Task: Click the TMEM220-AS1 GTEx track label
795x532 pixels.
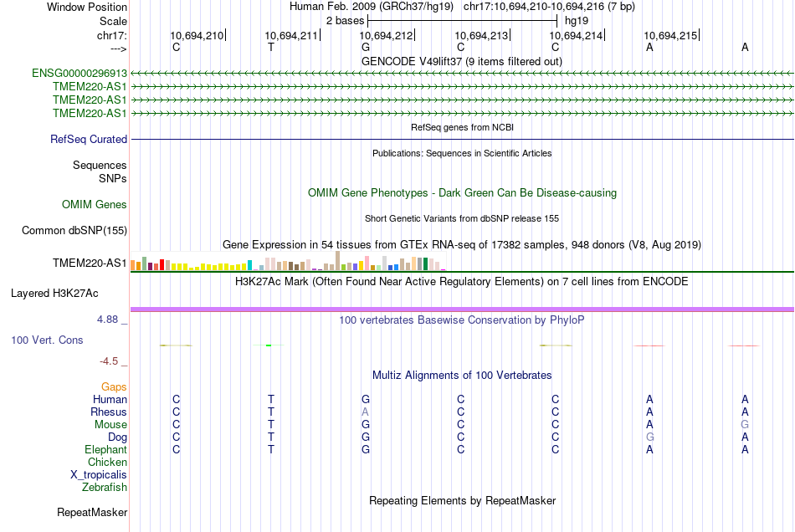Action: pyautogui.click(x=90, y=263)
